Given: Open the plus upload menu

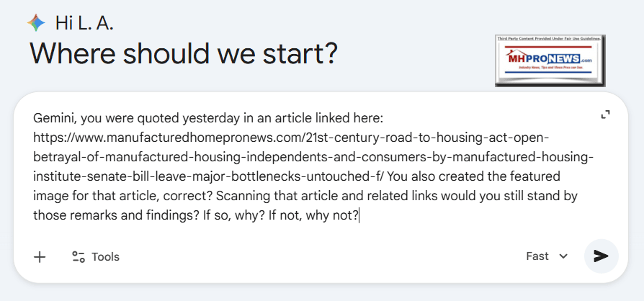Looking at the screenshot, I should coord(40,257).
